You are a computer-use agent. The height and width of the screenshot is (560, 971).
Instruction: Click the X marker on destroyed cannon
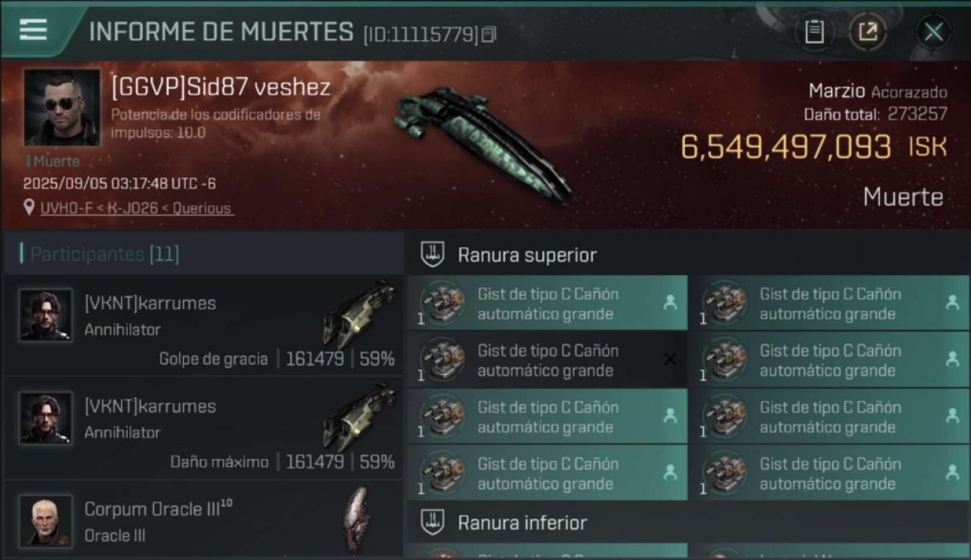click(x=670, y=360)
